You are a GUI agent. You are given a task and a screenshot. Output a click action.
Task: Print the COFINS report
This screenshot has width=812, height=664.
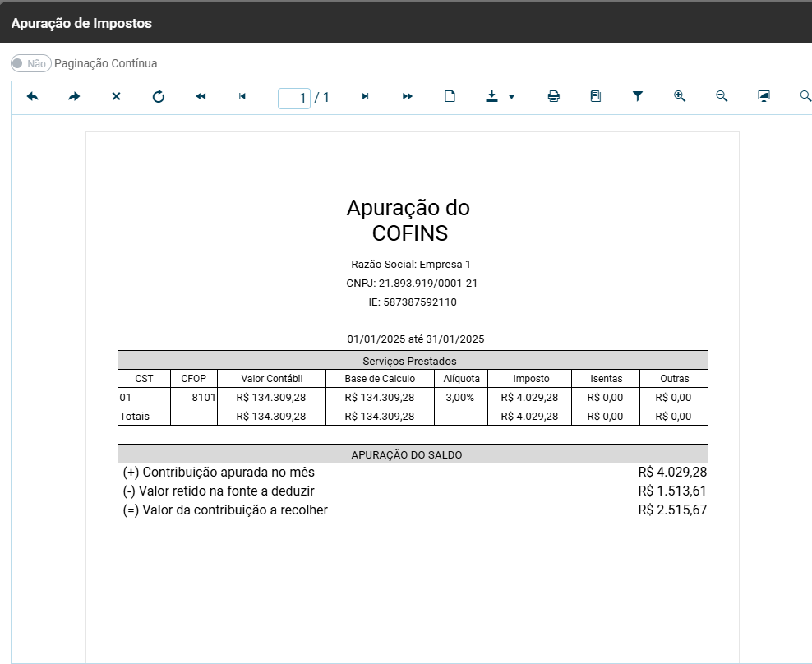[x=554, y=97]
